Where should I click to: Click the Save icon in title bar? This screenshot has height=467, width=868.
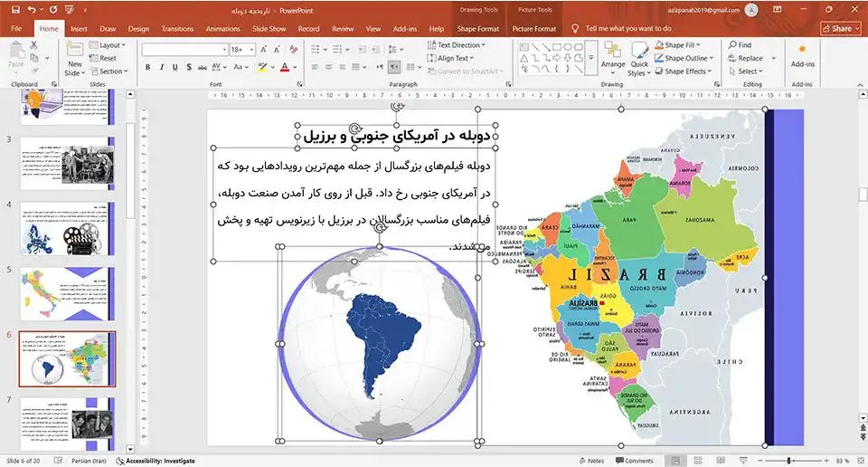15,10
